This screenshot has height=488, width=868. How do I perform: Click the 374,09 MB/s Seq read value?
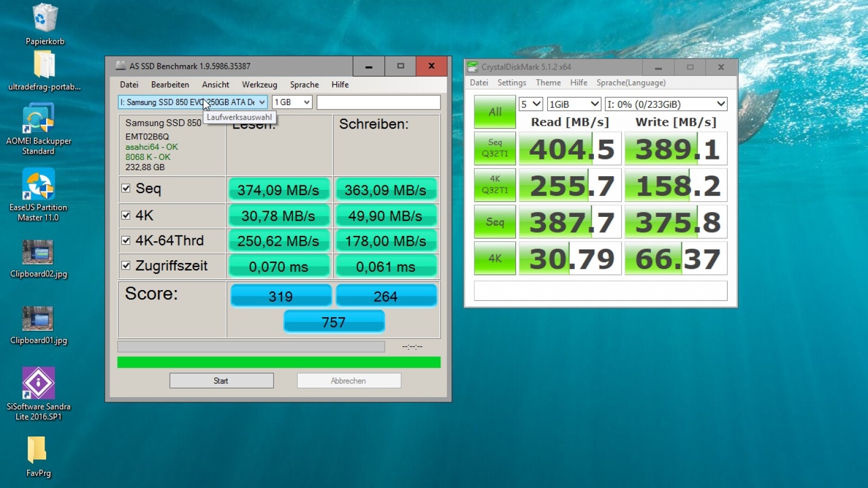click(x=278, y=190)
